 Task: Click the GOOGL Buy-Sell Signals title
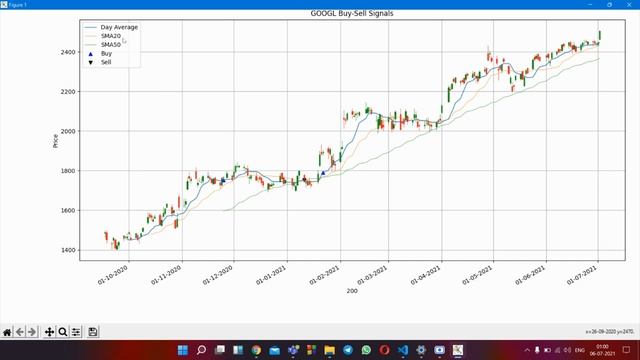click(x=352, y=13)
